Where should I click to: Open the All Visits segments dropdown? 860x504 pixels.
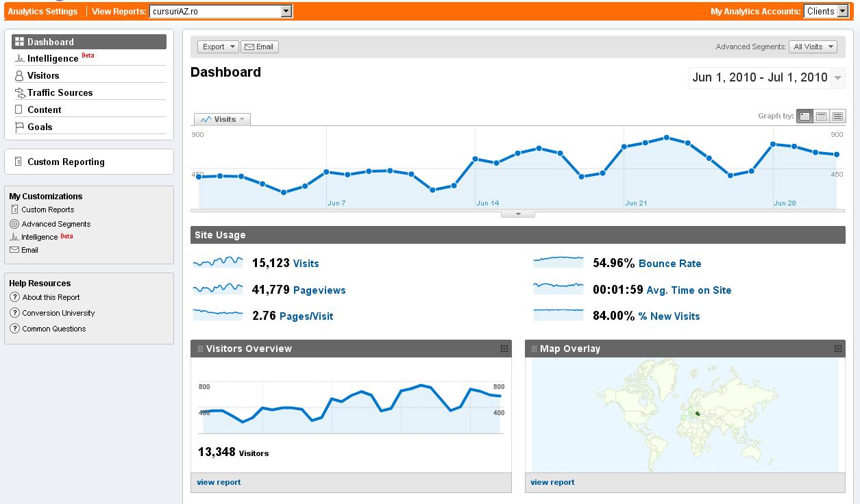coord(813,47)
